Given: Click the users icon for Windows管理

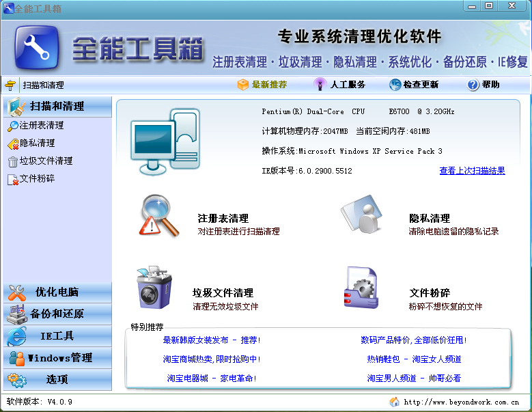Looking at the screenshot, I should [17, 358].
